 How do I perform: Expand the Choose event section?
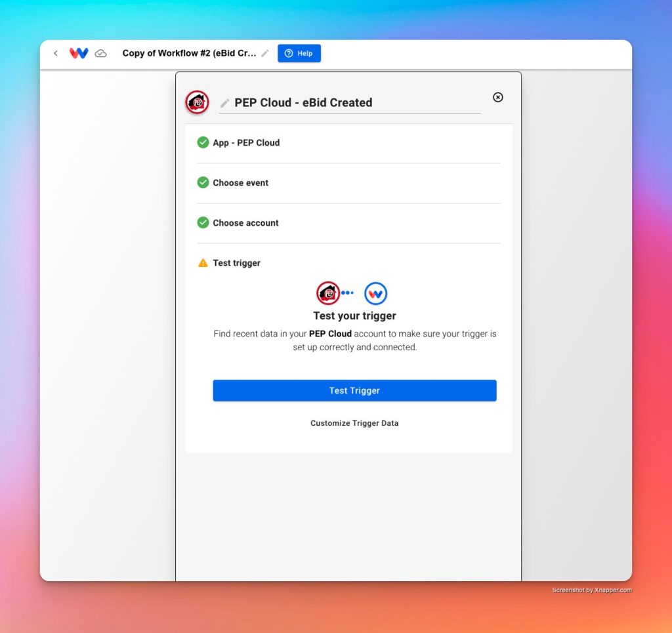pos(348,183)
